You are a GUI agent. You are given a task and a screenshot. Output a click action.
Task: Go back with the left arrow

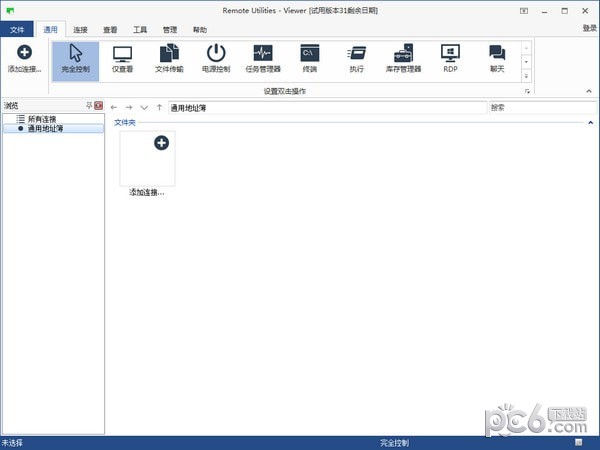(x=114, y=108)
